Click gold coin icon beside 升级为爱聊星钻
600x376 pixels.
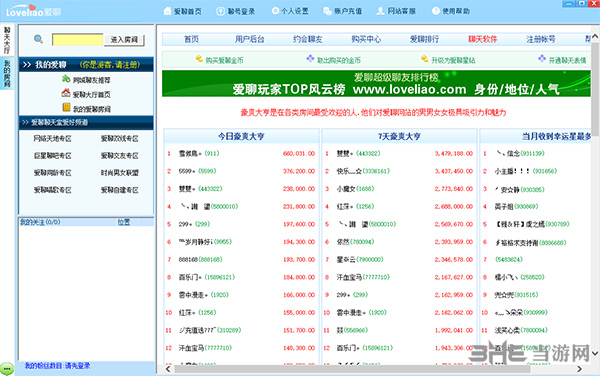(x=424, y=59)
